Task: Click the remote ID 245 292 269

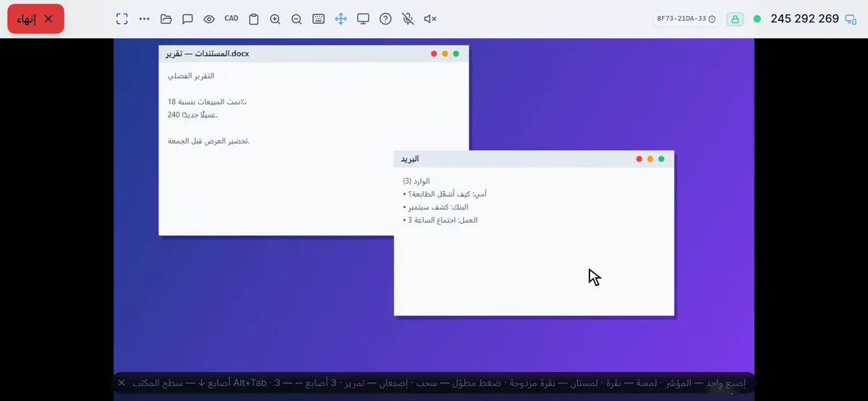Action: [804, 19]
